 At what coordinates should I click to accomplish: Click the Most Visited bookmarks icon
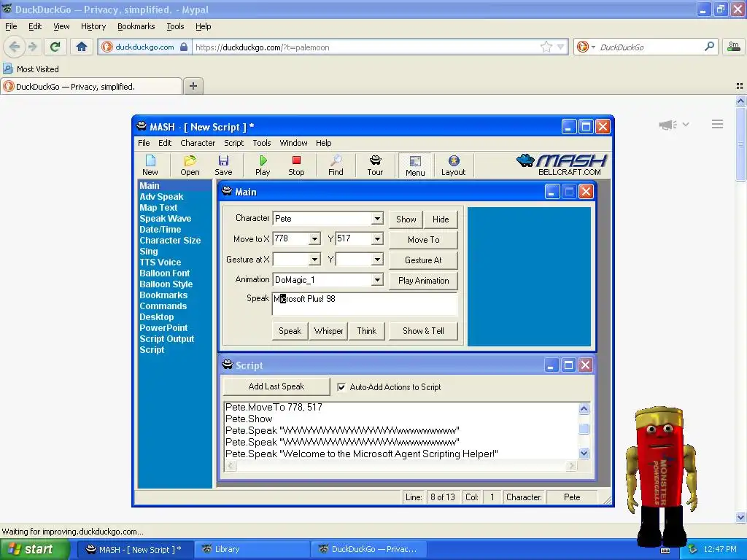tap(8, 69)
